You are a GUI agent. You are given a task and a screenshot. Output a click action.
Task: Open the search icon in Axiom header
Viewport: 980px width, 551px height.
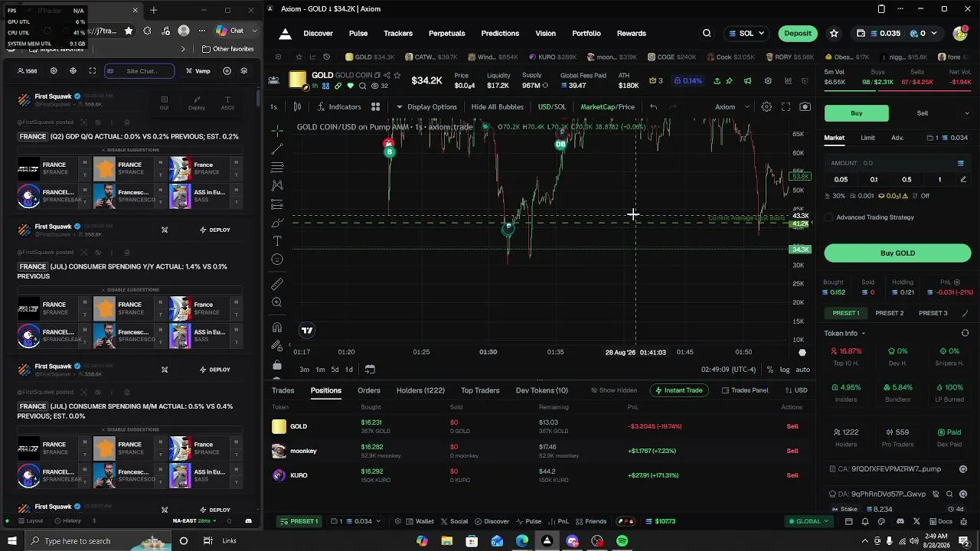click(x=707, y=34)
